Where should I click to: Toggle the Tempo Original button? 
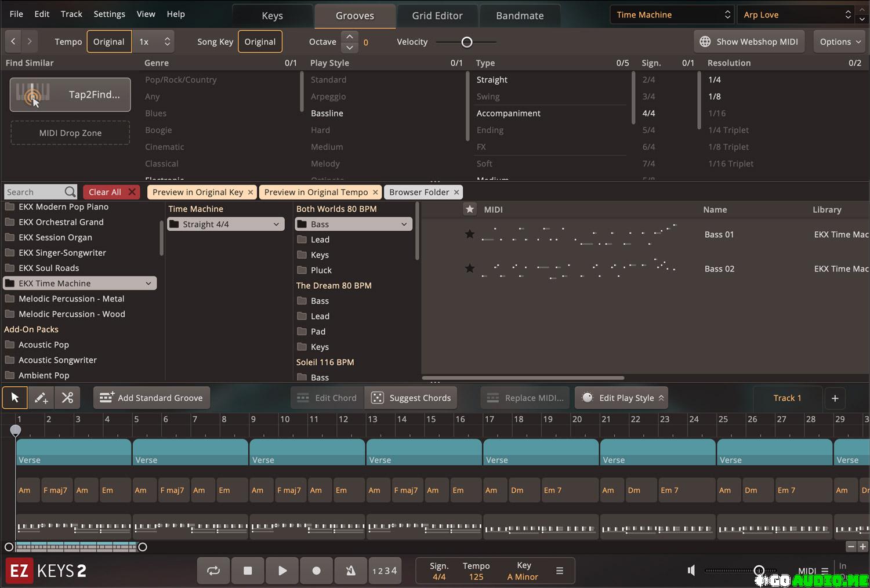[x=108, y=42]
